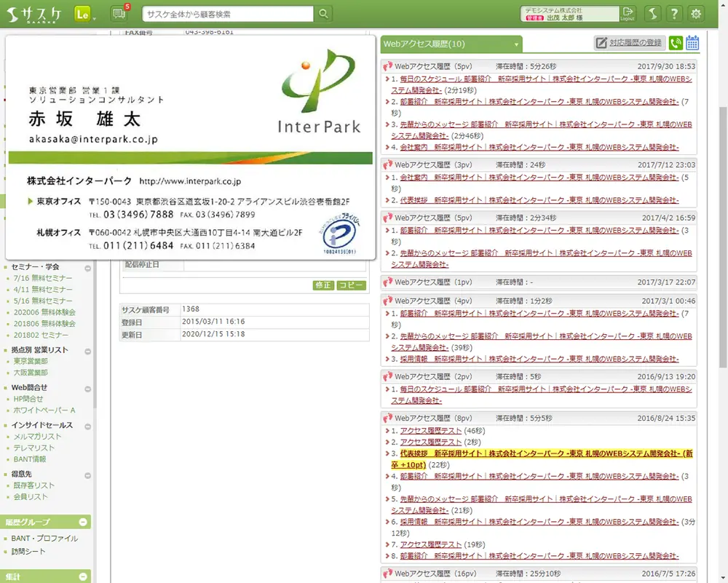Image resolution: width=728 pixels, height=583 pixels.
Task: Click the 対応履歴の登録 button
Action: [629, 43]
